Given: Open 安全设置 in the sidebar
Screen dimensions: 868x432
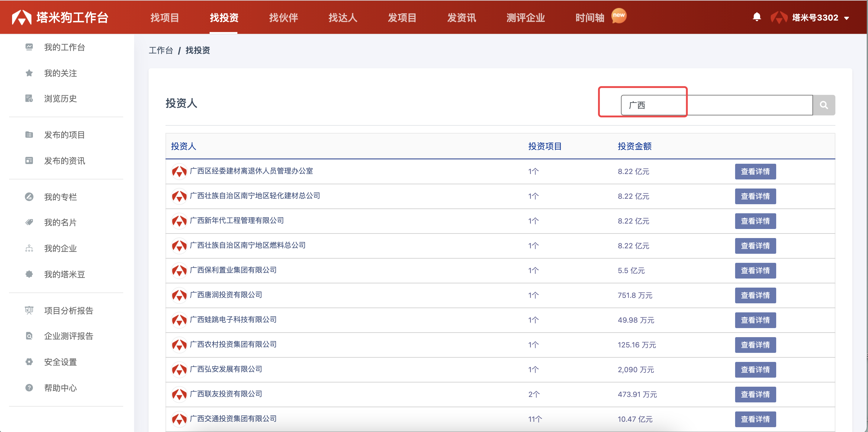Looking at the screenshot, I should click(x=61, y=362).
